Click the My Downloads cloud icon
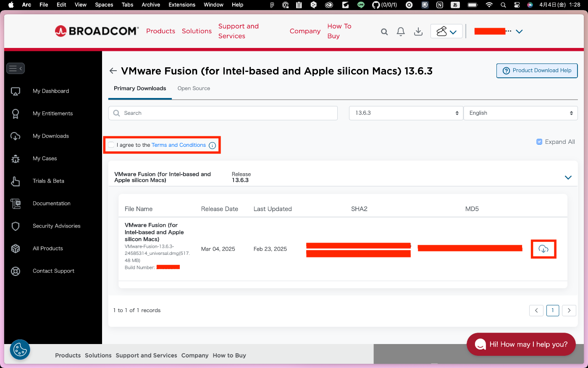The width and height of the screenshot is (588, 368). (16, 136)
